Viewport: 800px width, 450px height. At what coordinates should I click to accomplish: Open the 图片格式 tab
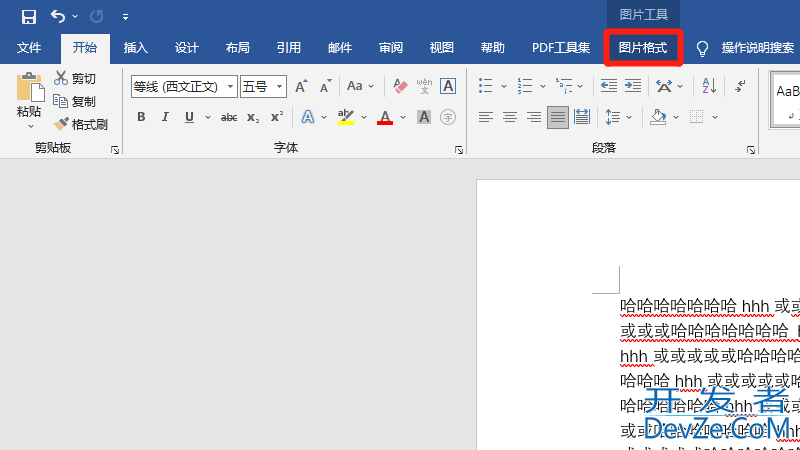643,48
